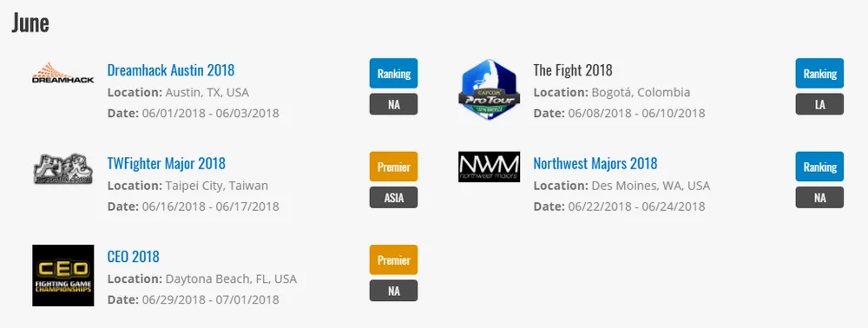Open the Dreamhack Austin 2018 link
This screenshot has height=328, width=868.
(170, 70)
